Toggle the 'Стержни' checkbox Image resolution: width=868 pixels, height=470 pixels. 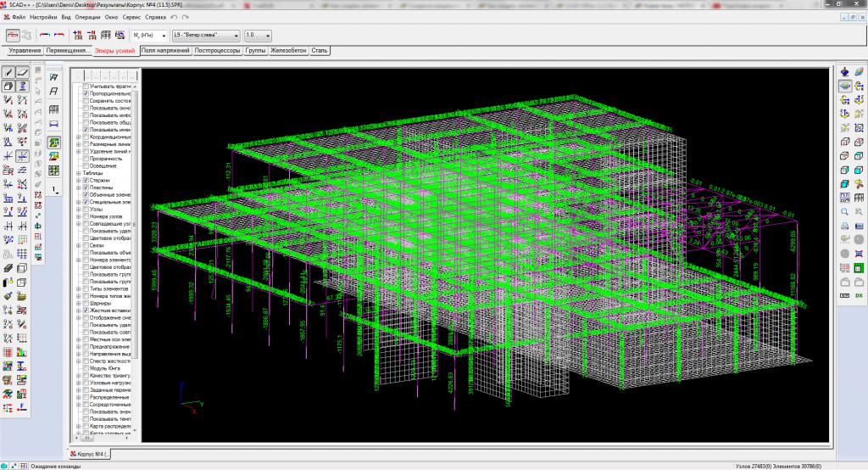click(86, 180)
